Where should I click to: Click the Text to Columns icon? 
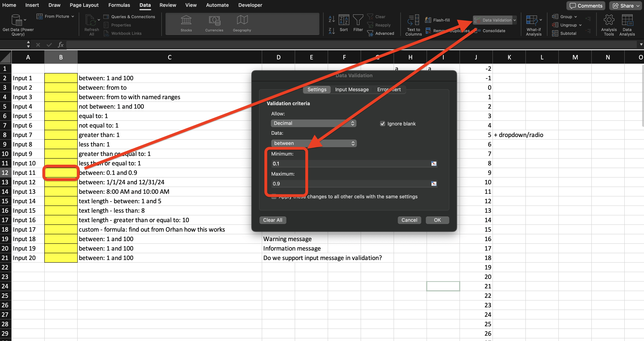click(x=413, y=20)
